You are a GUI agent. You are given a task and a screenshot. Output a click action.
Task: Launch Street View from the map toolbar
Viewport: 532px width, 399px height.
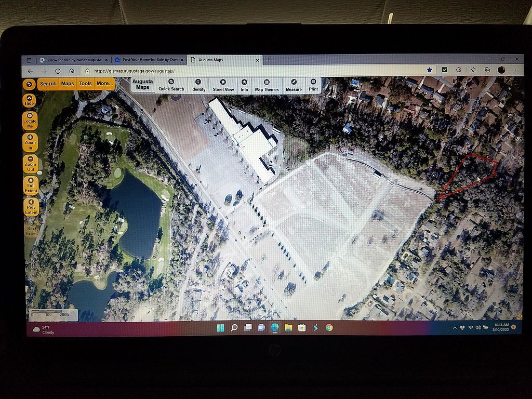pos(223,85)
